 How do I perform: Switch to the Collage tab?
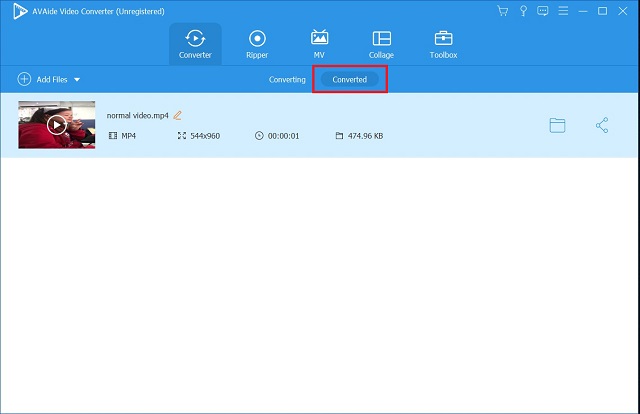point(381,44)
